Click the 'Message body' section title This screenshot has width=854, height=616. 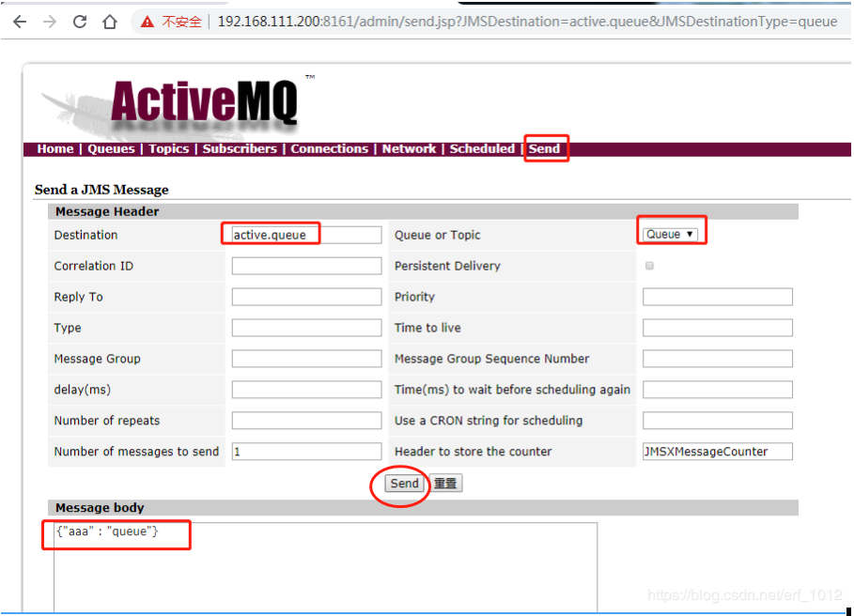[x=100, y=508]
